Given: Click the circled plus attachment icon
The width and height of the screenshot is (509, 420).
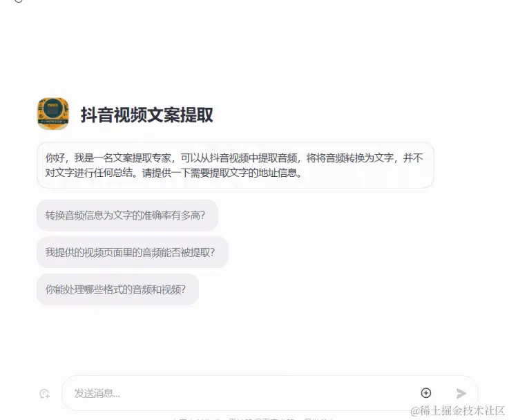Looking at the screenshot, I should 426,393.
